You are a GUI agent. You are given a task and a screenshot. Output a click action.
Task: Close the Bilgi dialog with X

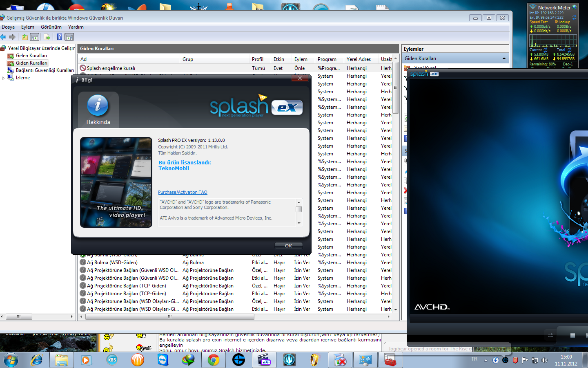point(300,78)
